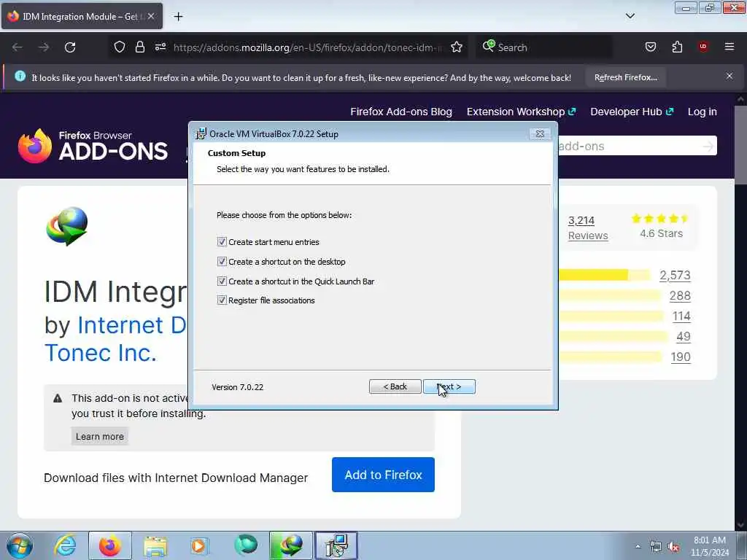The height and width of the screenshot is (560, 747).
Task: Close the VirtualBox Setup dialog
Action: 540,134
